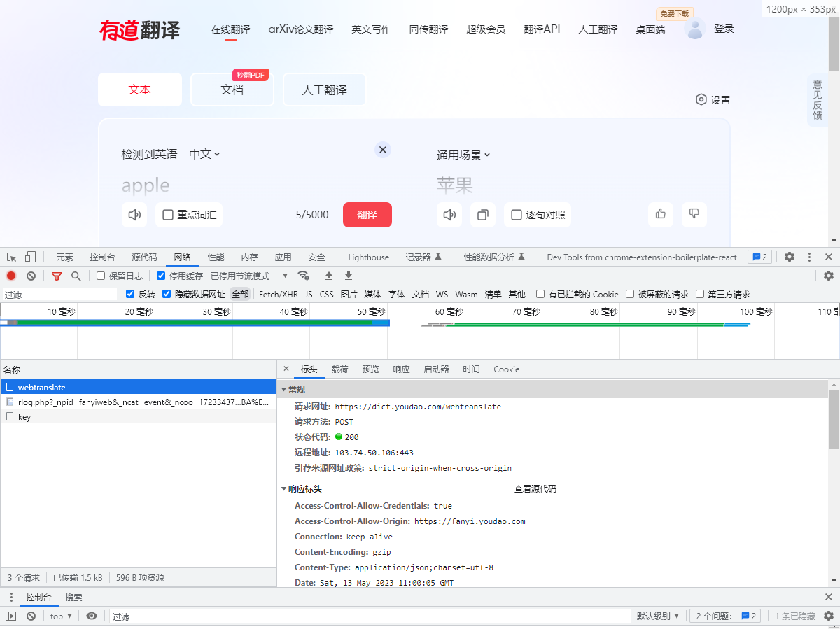Clear the network log
This screenshot has width=840, height=629.
click(31, 276)
